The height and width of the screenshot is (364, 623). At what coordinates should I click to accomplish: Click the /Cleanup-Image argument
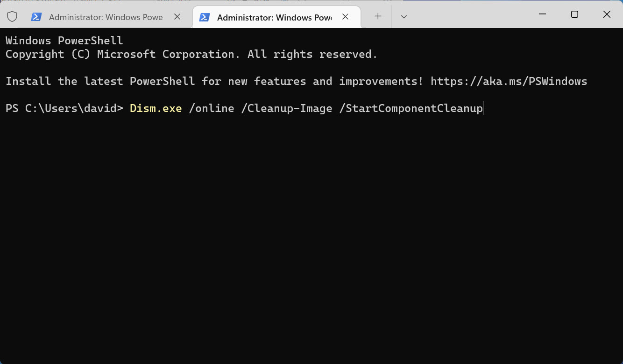tap(286, 108)
